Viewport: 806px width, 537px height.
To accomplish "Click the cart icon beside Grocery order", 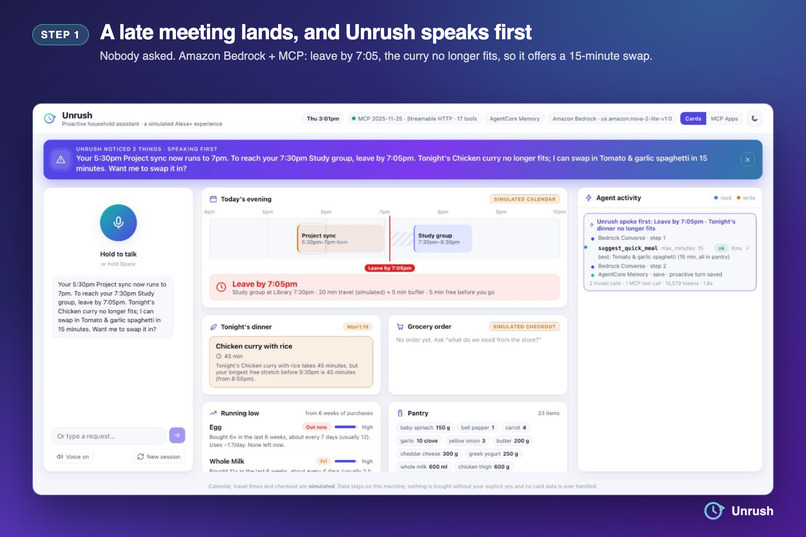I will coord(400,326).
